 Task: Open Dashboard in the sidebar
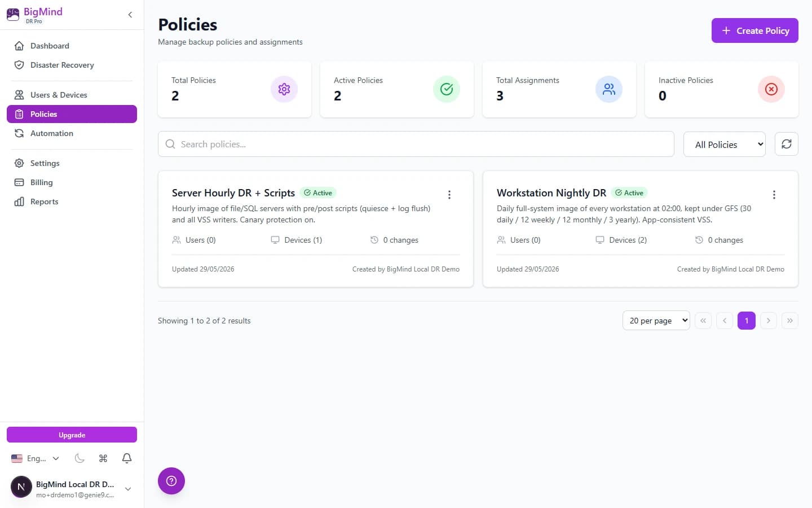coord(72,46)
